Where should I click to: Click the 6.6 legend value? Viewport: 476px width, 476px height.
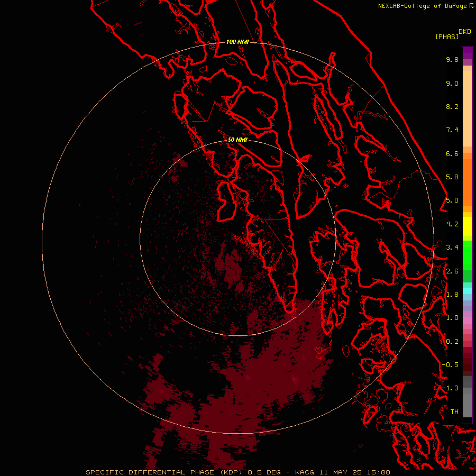click(452, 153)
